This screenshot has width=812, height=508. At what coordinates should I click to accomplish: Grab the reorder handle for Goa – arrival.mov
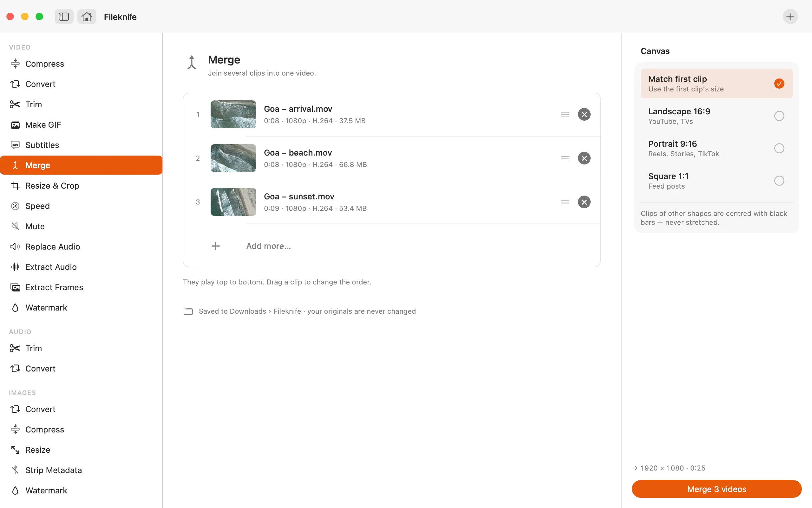[565, 114]
